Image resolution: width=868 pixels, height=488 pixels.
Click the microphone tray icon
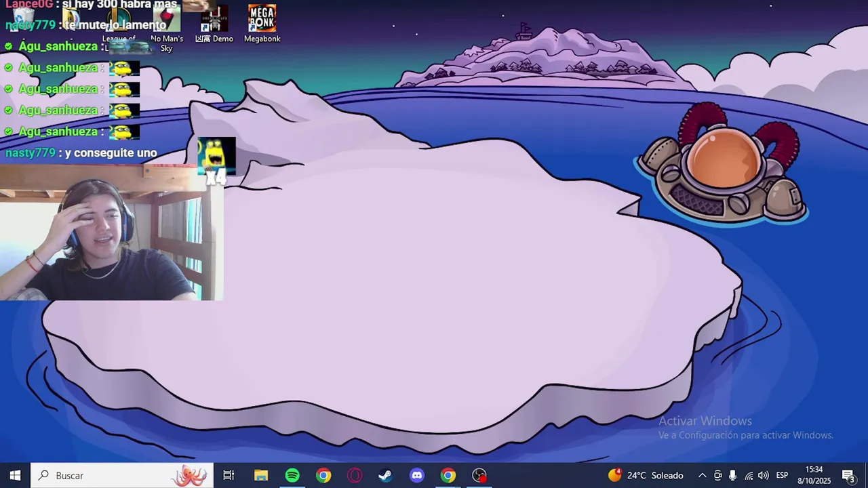732,475
